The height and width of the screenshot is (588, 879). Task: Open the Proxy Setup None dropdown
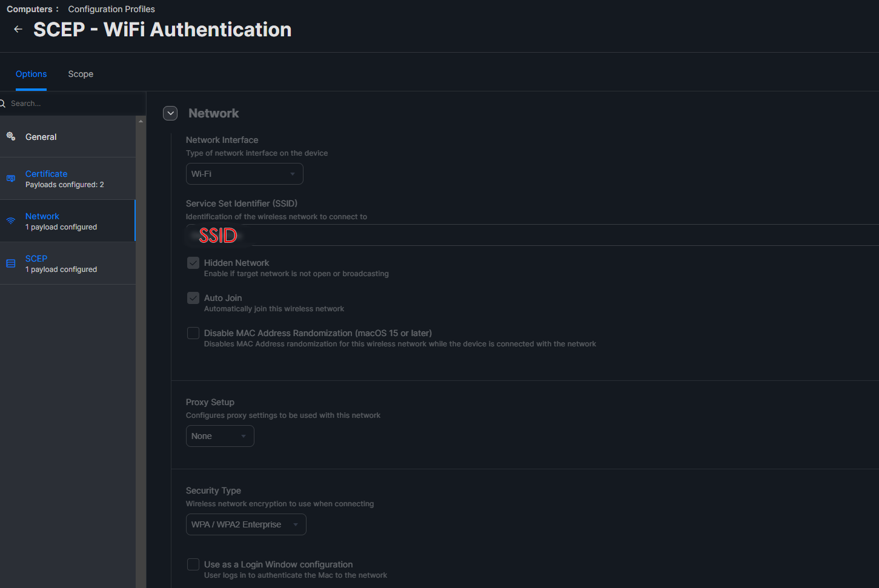click(220, 436)
